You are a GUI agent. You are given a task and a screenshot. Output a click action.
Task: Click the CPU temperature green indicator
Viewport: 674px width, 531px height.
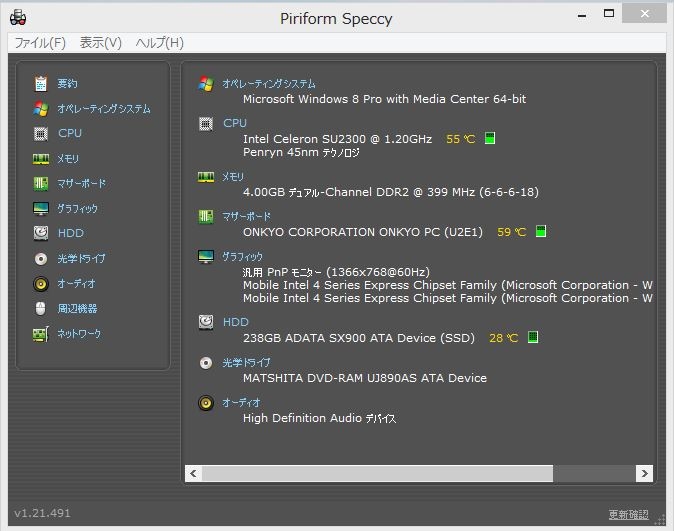pyautogui.click(x=490, y=139)
